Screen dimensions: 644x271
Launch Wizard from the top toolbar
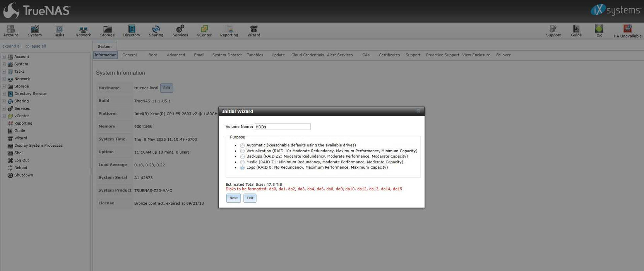254,31
